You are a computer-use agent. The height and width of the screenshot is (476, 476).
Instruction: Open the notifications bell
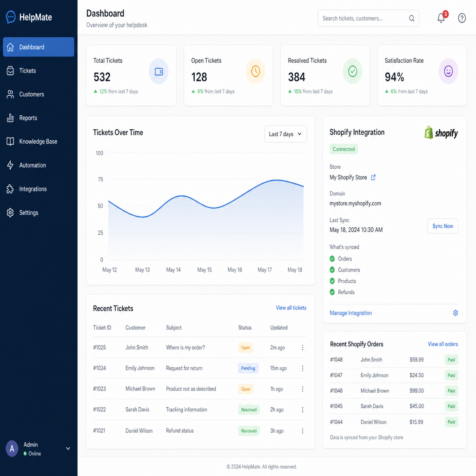441,18
